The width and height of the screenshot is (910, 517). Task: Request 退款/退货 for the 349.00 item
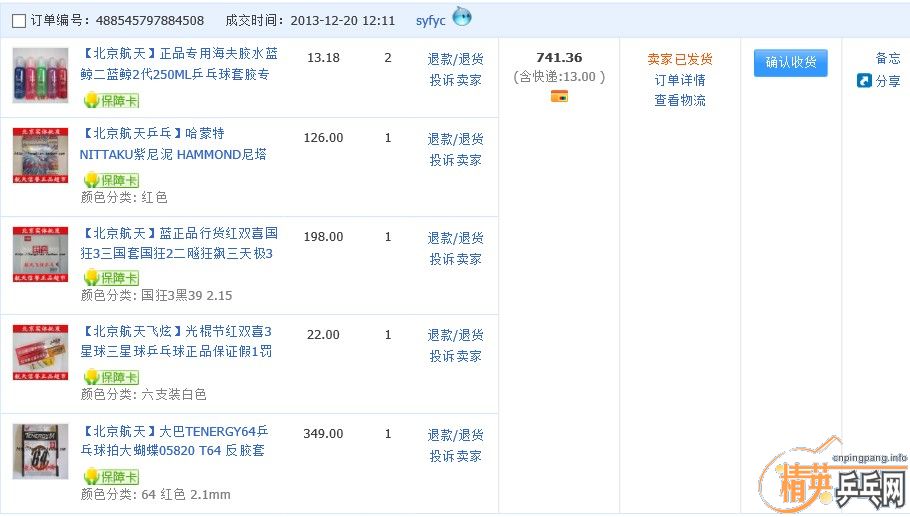tap(456, 435)
